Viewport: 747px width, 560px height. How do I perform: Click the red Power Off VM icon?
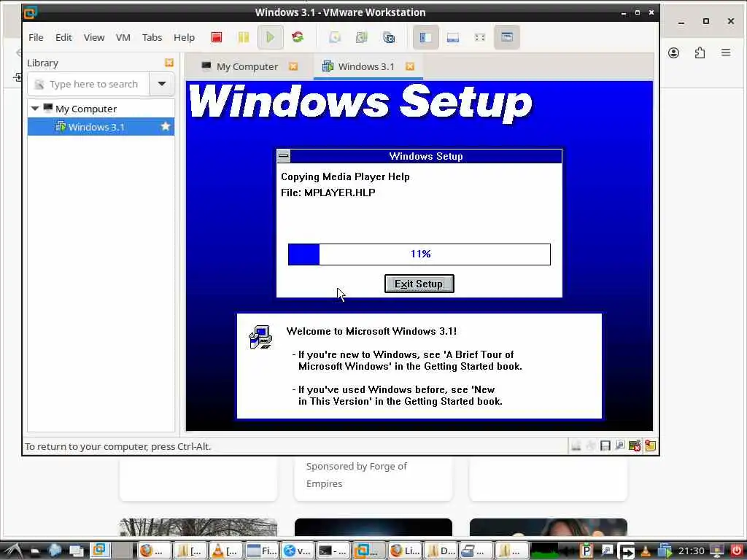tap(216, 37)
